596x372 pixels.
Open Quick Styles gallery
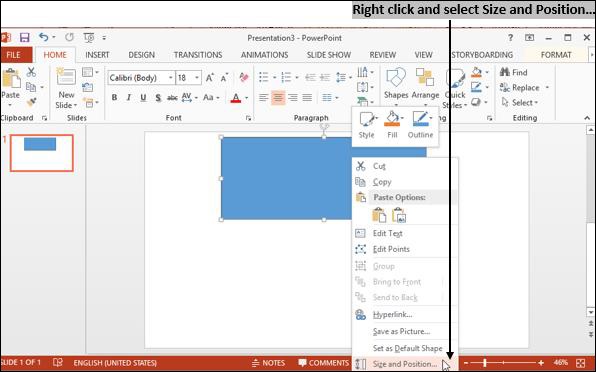[x=455, y=88]
